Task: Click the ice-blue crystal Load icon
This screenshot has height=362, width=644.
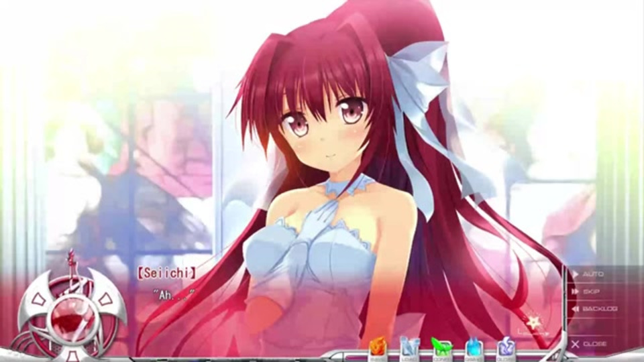Action: click(x=410, y=350)
